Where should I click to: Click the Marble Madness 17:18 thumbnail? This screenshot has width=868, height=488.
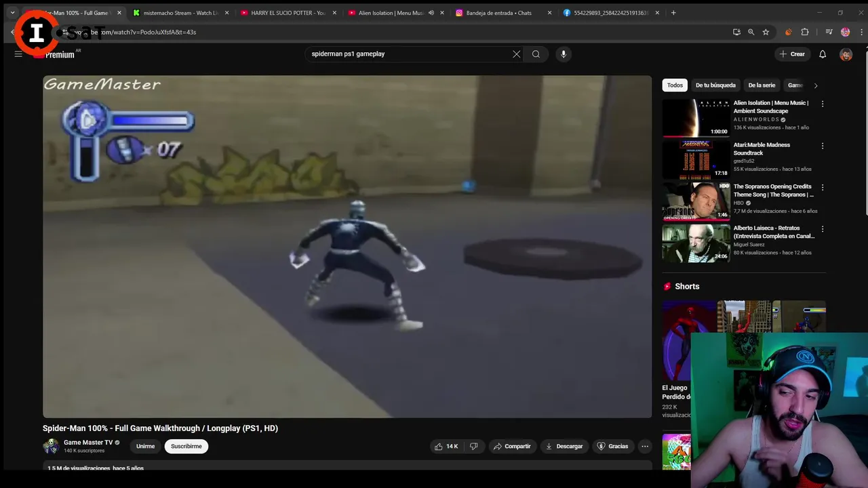tap(696, 159)
